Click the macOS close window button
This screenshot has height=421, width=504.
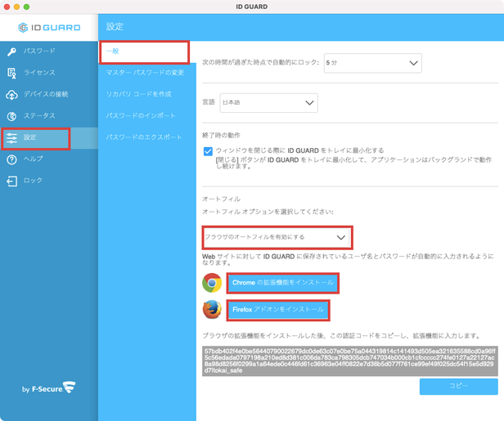tap(7, 7)
